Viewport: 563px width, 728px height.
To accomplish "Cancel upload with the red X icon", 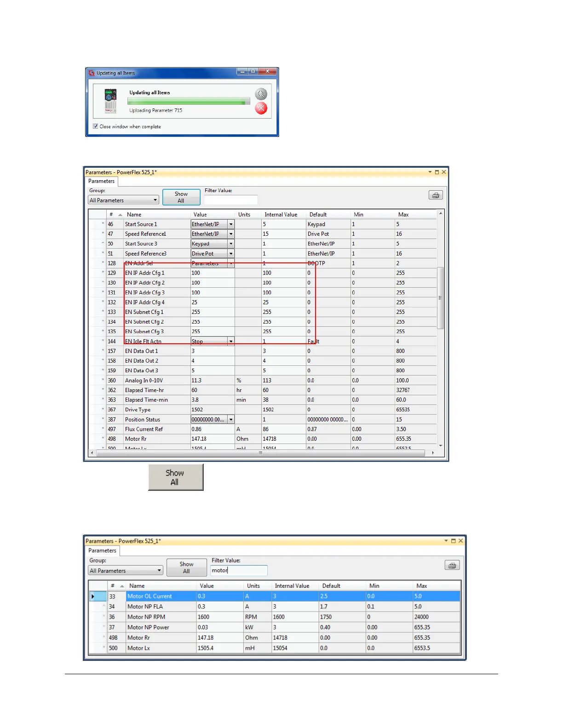I will tap(261, 108).
